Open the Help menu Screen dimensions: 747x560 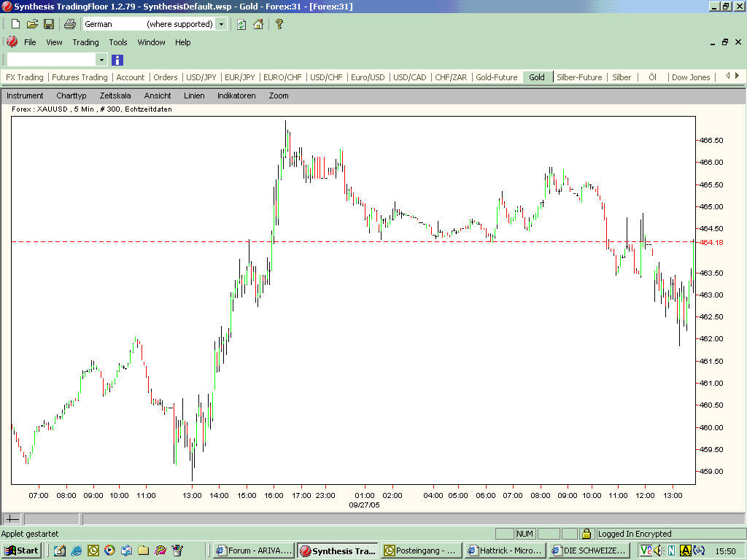coord(182,42)
